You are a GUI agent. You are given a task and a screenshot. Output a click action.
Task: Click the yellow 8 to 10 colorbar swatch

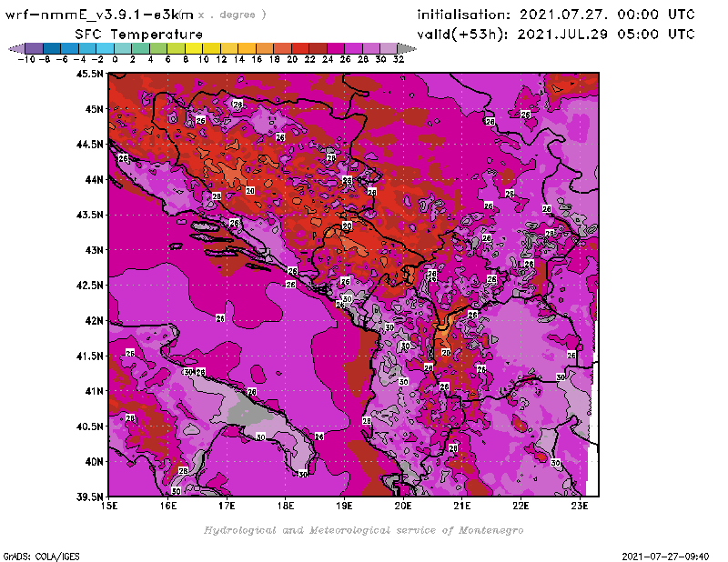point(194,48)
